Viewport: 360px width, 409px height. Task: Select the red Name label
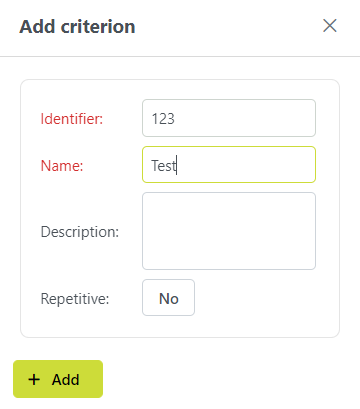click(62, 166)
